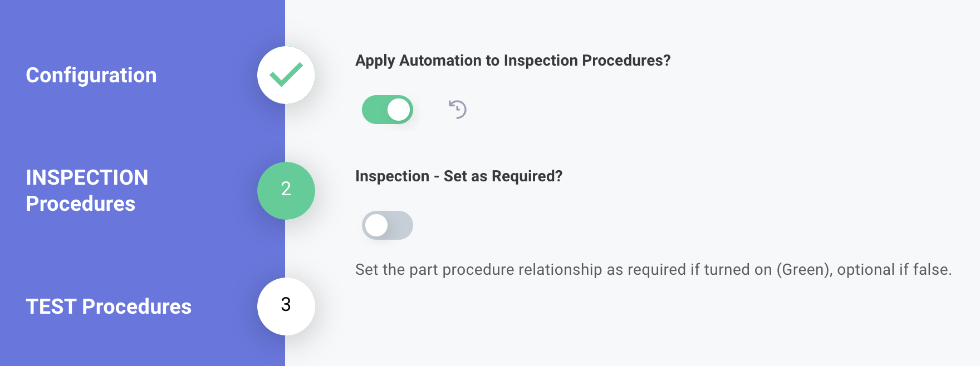Select the green step 2 circle
This screenshot has height=366, width=980.
[286, 191]
